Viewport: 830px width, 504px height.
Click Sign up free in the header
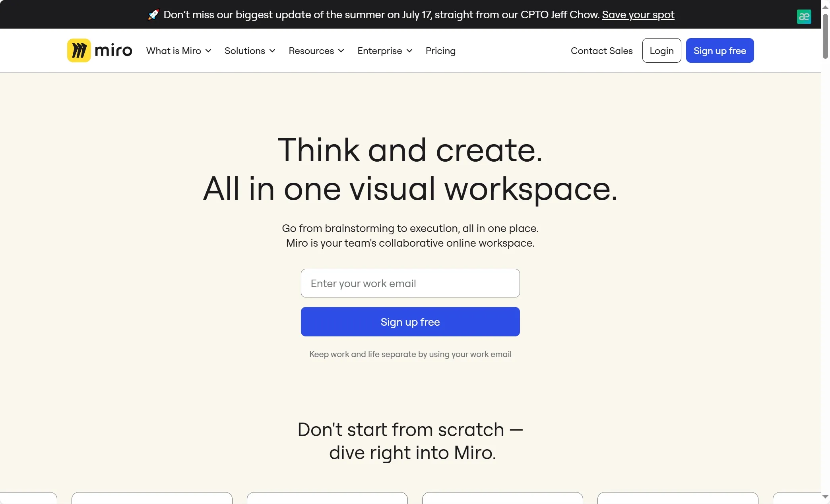[x=719, y=51]
